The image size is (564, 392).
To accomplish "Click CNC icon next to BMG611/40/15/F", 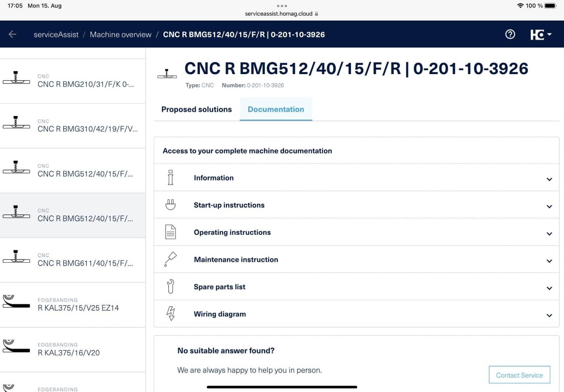I will (x=16, y=256).
